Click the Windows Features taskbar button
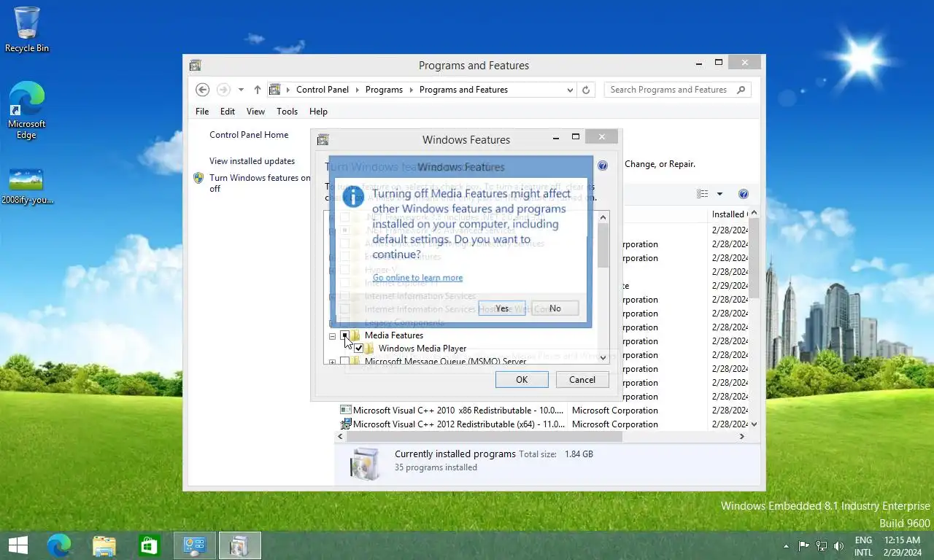 [239, 545]
